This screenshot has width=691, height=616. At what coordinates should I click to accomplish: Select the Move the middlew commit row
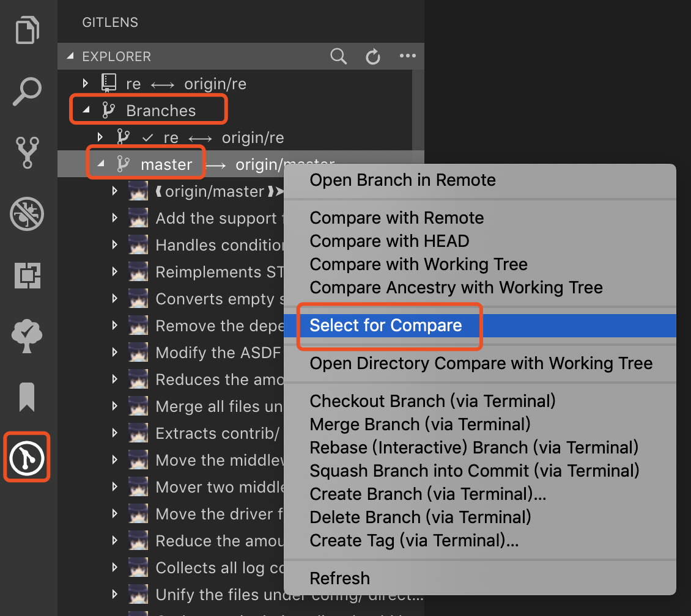coord(171,460)
